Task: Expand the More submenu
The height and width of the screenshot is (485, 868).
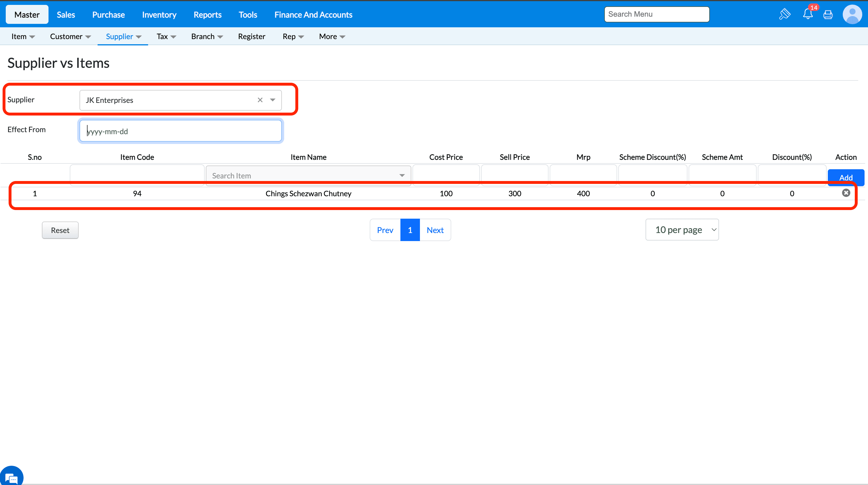Action: point(332,36)
